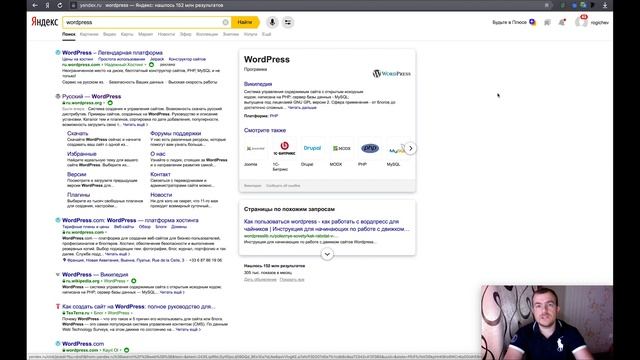This screenshot has height=360, width=640.
Task: Open the Скачать sitelink
Action: 77,133
